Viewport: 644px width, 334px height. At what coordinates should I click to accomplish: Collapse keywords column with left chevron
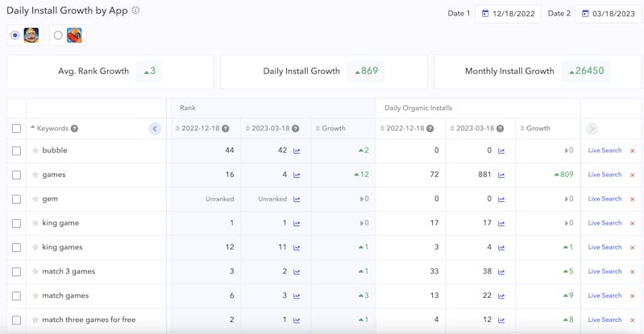pyautogui.click(x=155, y=129)
